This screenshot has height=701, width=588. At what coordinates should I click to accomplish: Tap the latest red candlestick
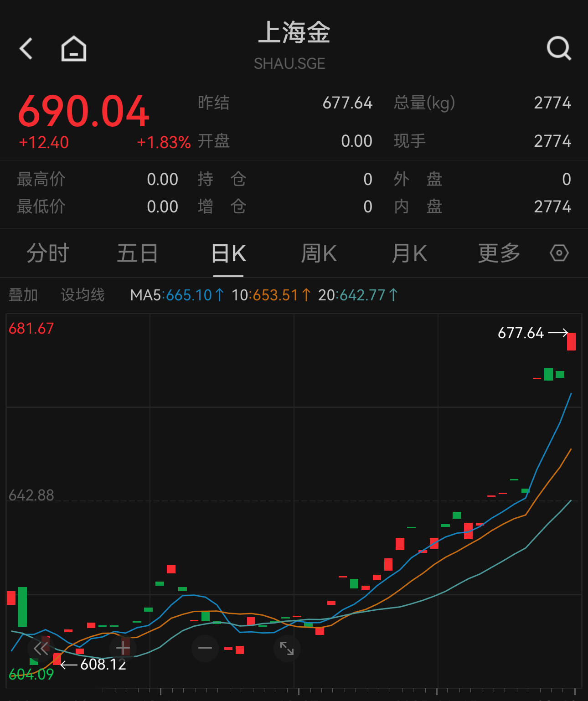(x=571, y=341)
